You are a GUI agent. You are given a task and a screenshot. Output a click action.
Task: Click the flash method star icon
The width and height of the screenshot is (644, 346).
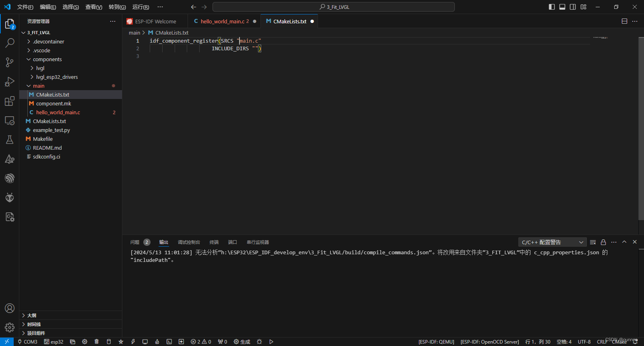(121, 342)
